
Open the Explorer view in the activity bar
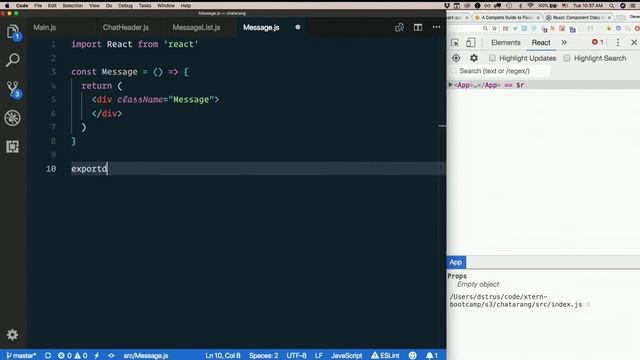pyautogui.click(x=13, y=32)
